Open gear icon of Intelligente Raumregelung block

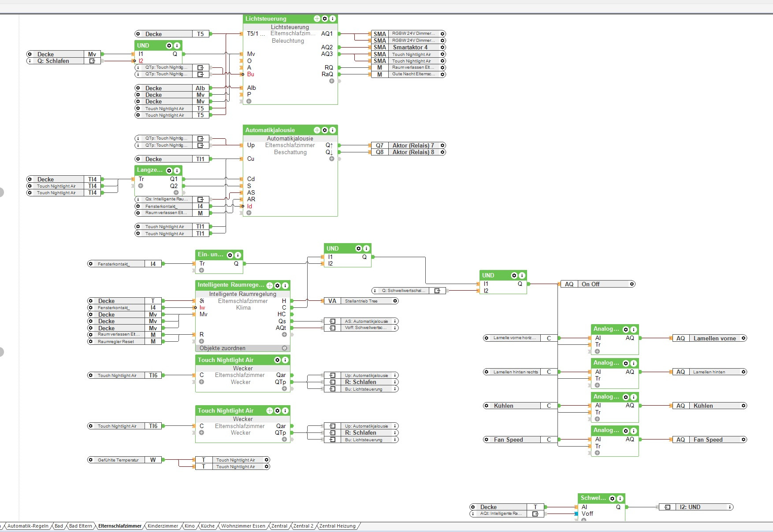pos(278,285)
